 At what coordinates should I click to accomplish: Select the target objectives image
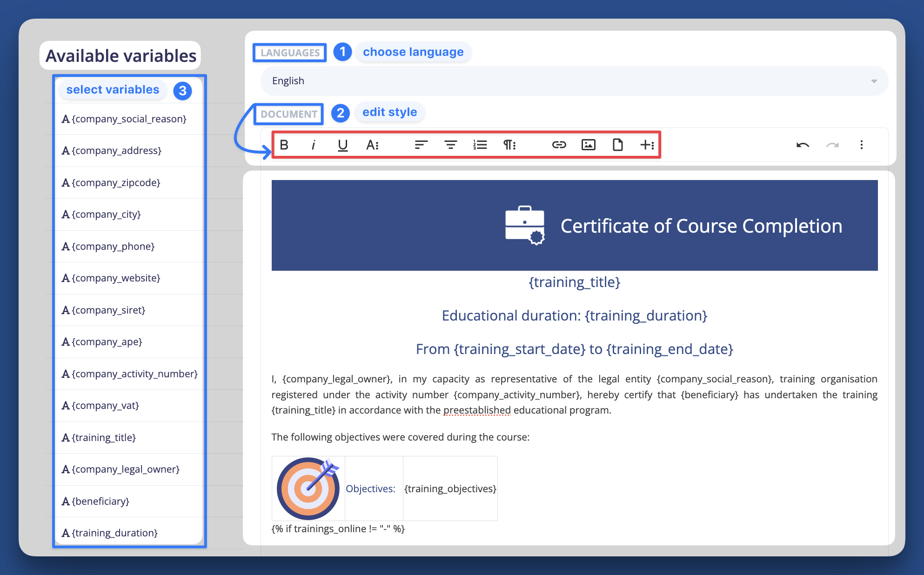point(308,488)
